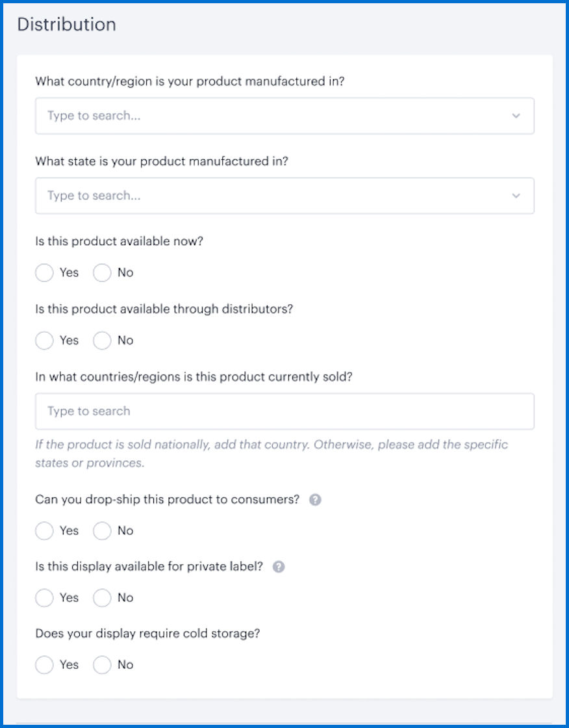Image resolution: width=569 pixels, height=728 pixels.
Task: Click help icon beside private label question
Action: tap(279, 567)
